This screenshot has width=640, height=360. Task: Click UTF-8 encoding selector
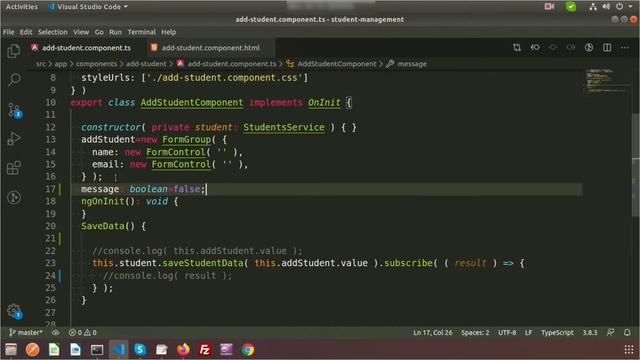[507, 333]
